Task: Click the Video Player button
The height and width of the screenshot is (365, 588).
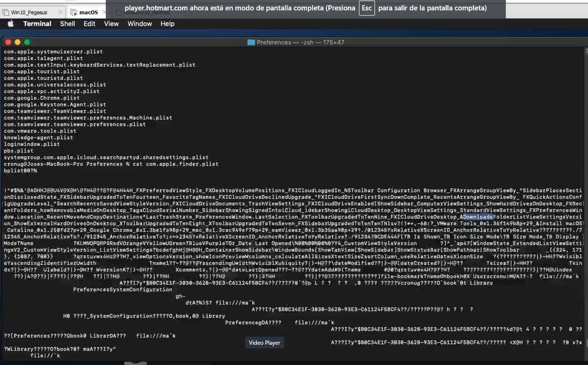Action: pos(264,342)
